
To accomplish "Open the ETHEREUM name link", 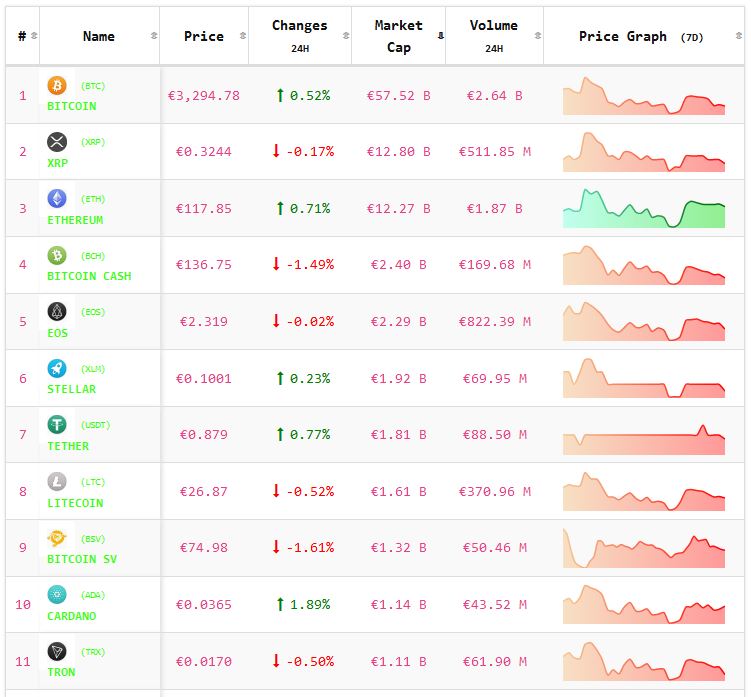I will [x=75, y=220].
